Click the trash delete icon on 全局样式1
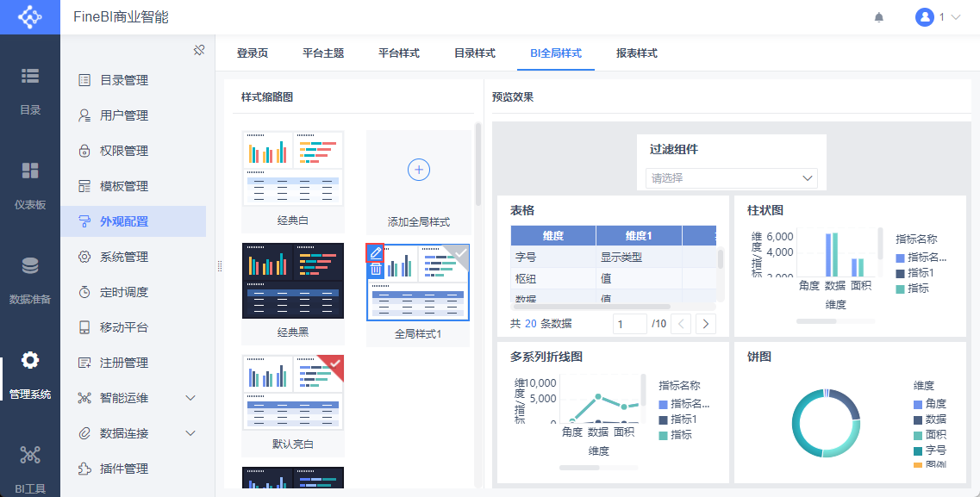 pyautogui.click(x=375, y=269)
